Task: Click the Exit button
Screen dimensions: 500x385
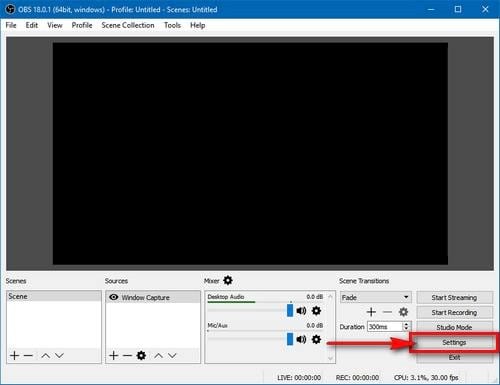Action: pyautogui.click(x=454, y=357)
